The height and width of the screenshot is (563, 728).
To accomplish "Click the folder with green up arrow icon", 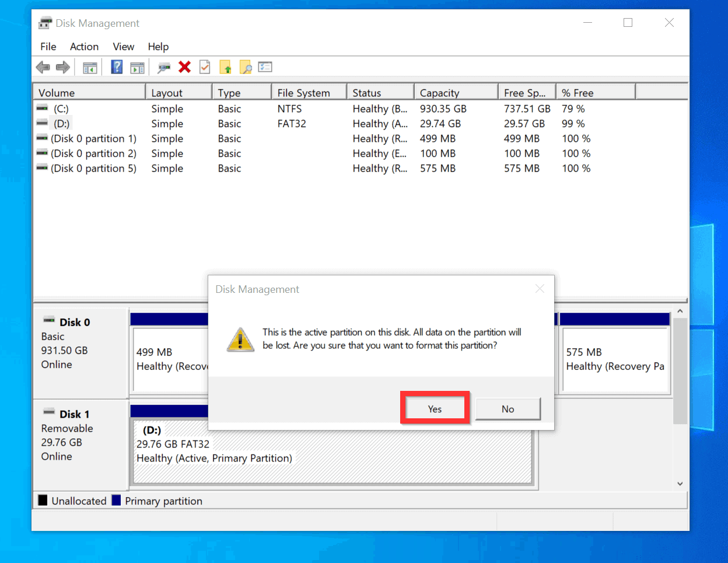I will (225, 67).
